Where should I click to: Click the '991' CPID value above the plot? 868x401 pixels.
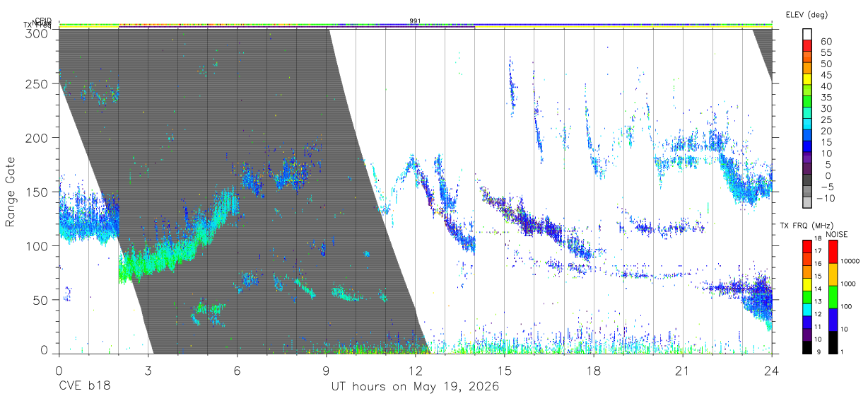pos(416,21)
